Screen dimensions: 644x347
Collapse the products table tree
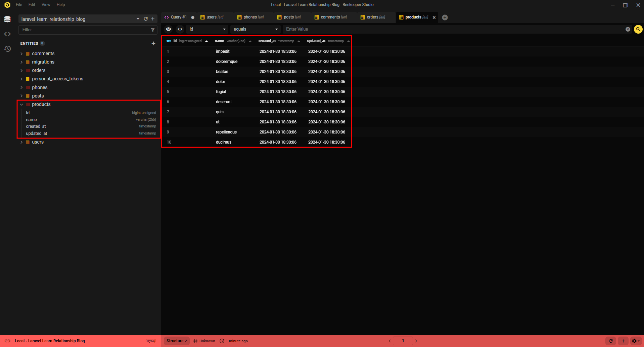21,105
